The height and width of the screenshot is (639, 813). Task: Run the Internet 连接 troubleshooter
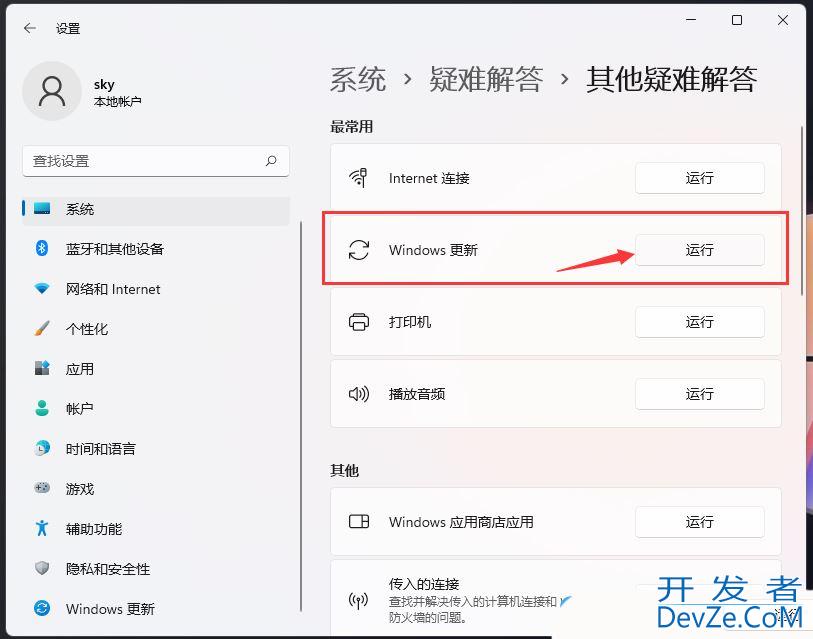pos(699,178)
